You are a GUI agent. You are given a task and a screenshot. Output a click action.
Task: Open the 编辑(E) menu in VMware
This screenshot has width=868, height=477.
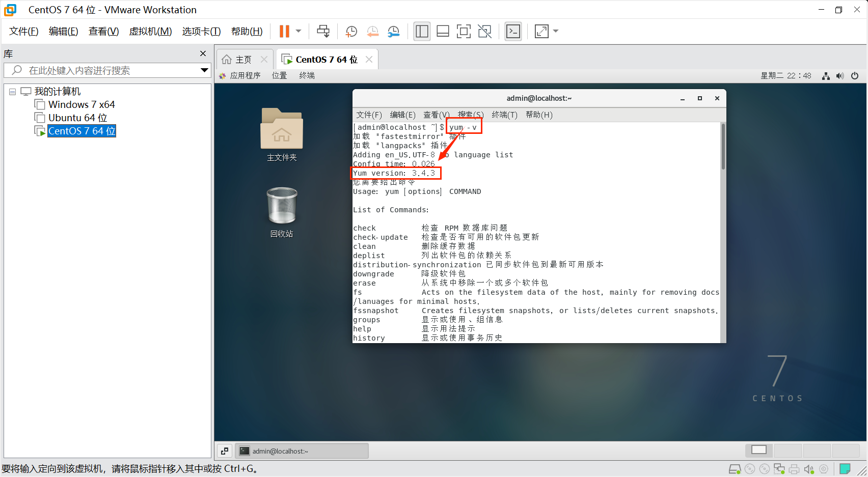(64, 32)
